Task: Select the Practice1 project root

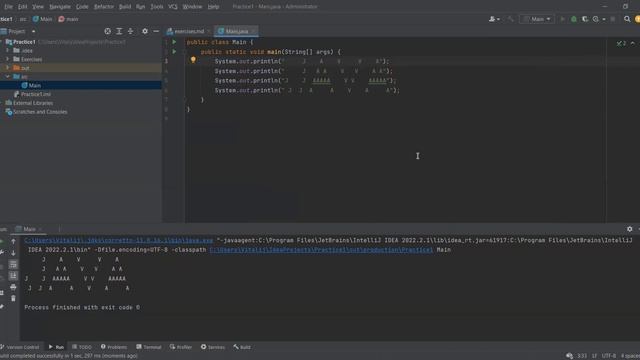Action: pyautogui.click(x=24, y=42)
